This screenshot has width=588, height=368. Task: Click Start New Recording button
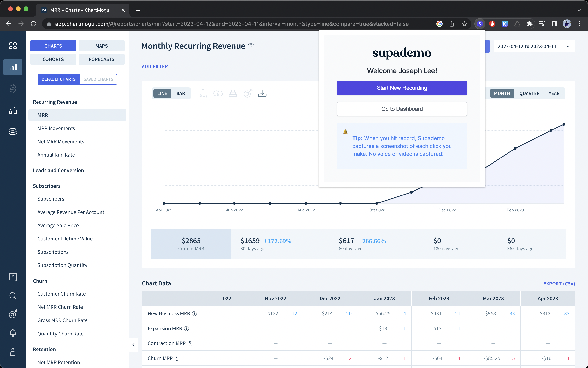click(x=402, y=88)
